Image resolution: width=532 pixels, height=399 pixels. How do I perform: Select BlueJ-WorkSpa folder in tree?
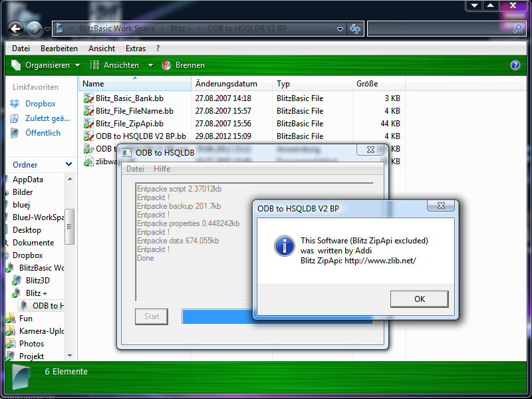click(38, 217)
